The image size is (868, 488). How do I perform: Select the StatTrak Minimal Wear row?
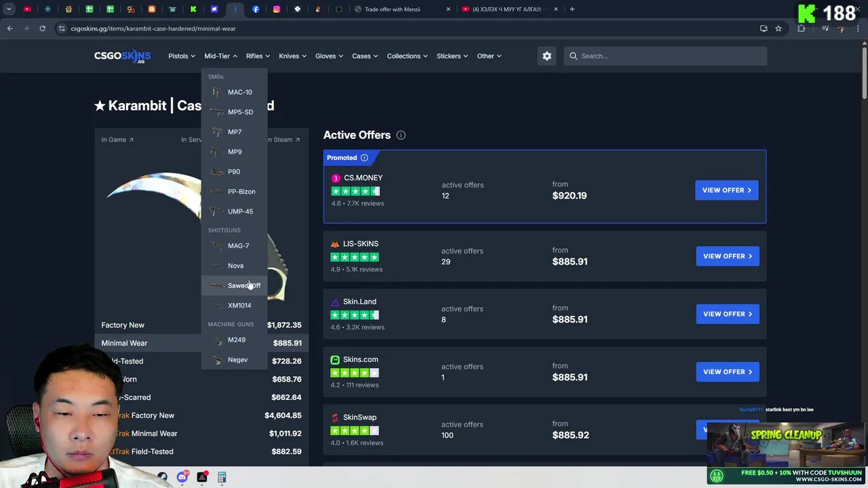(x=201, y=434)
